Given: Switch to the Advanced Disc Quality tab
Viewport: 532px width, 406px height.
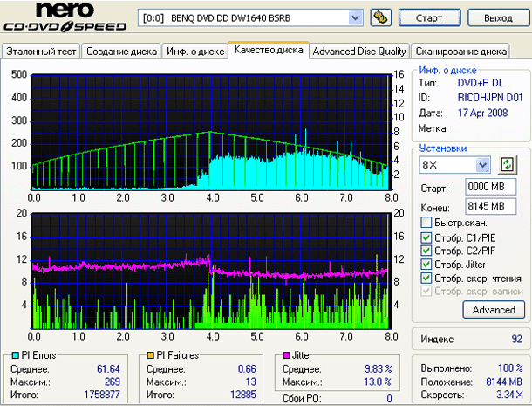Looking at the screenshot, I should coord(359,52).
